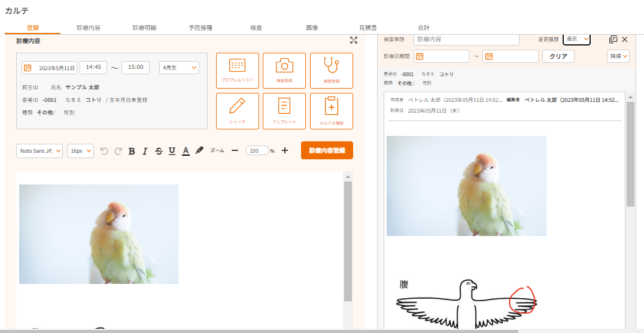Toggle bold formatting
Screen dimensions: 644x333
132,151
